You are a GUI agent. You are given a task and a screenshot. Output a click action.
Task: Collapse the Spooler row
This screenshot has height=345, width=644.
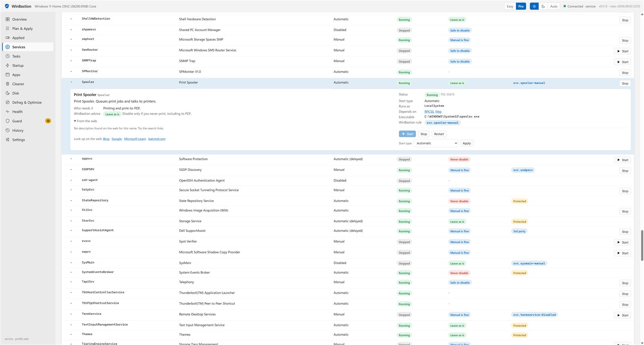pos(71,82)
